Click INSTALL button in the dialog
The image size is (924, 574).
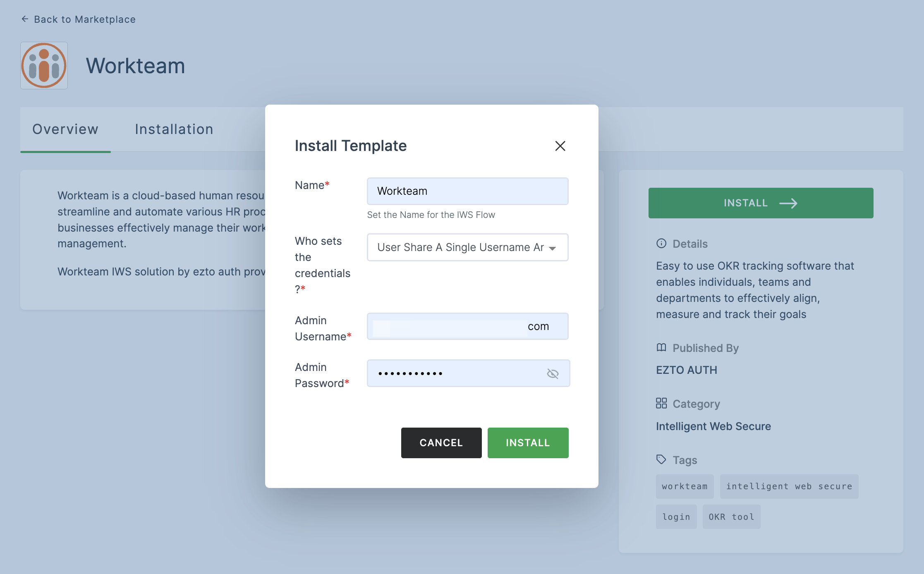tap(528, 443)
